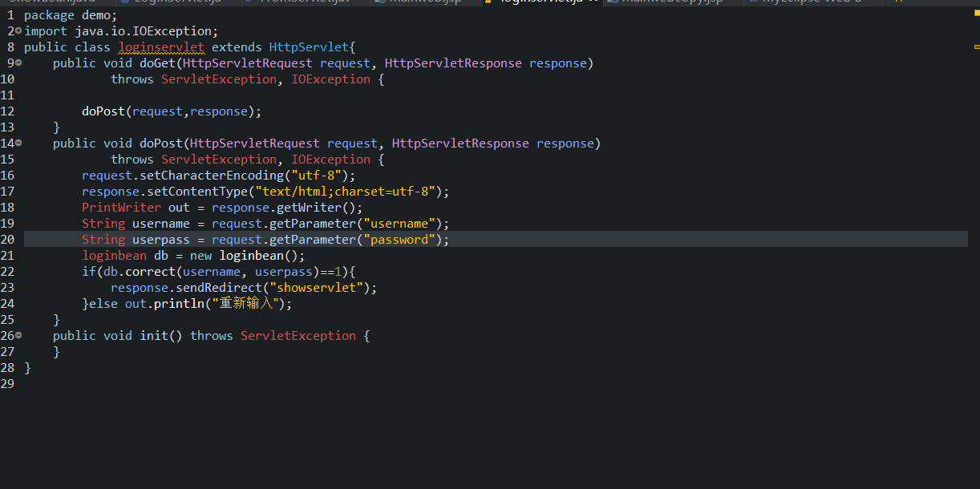This screenshot has height=489, width=980.
Task: Click the underlined class name 'loginservlet'
Action: pyautogui.click(x=161, y=47)
